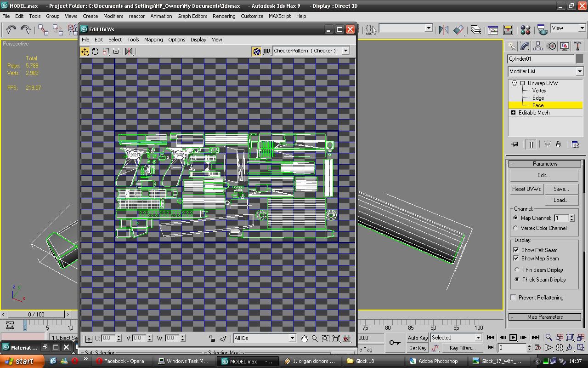
Task: Click the Reset UVWs button
Action: coord(526,189)
